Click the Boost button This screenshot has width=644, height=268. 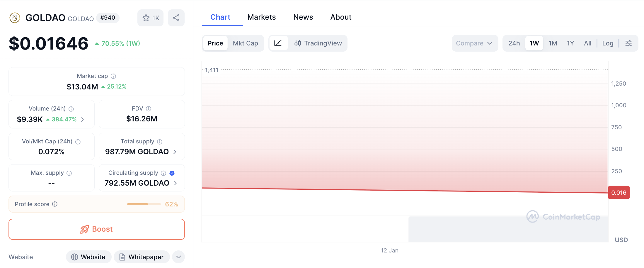[x=97, y=229]
